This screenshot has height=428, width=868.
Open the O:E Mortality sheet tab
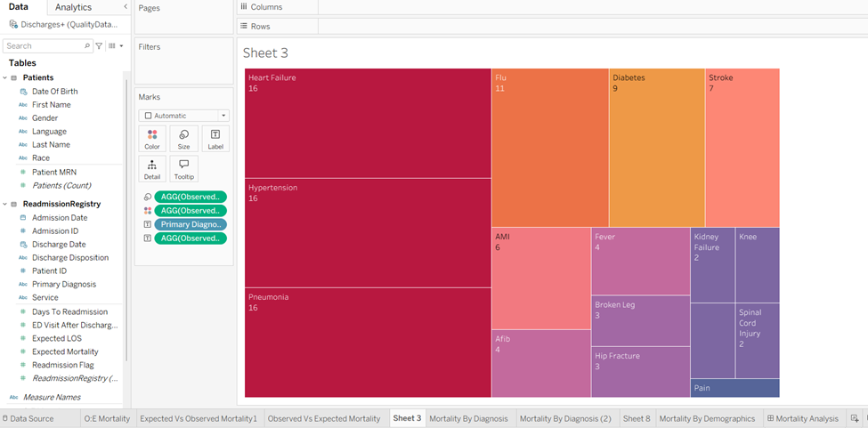point(107,418)
